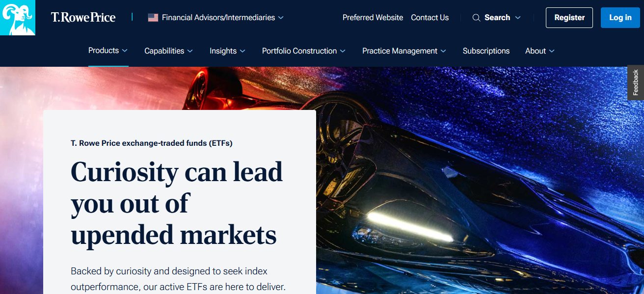This screenshot has width=644, height=294.
Task: Click the T.RowePrice wordmark
Action: [x=83, y=18]
